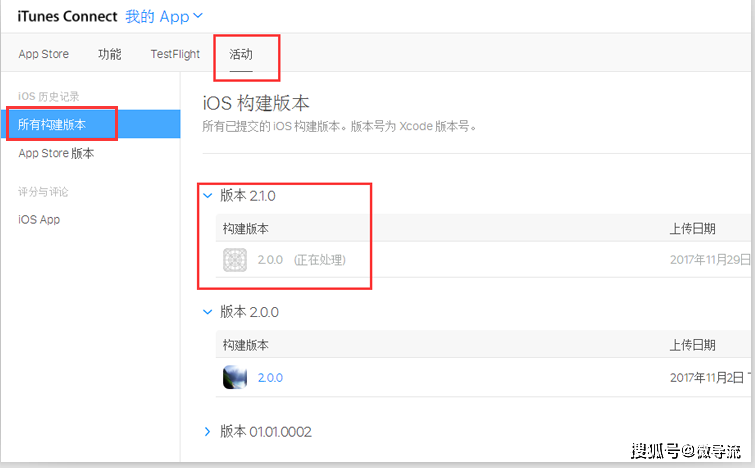Image resolution: width=755 pixels, height=468 pixels.
Task: Click the iOS 历史记录 sidebar label
Action: pos(49,96)
